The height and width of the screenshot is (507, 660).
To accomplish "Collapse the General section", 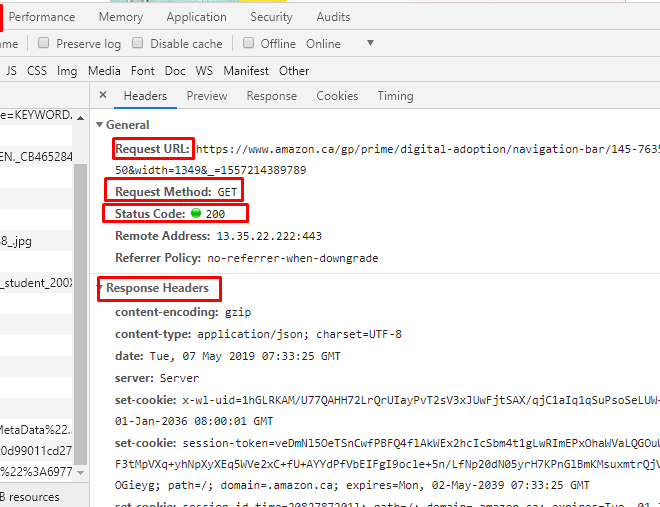I will (99, 125).
